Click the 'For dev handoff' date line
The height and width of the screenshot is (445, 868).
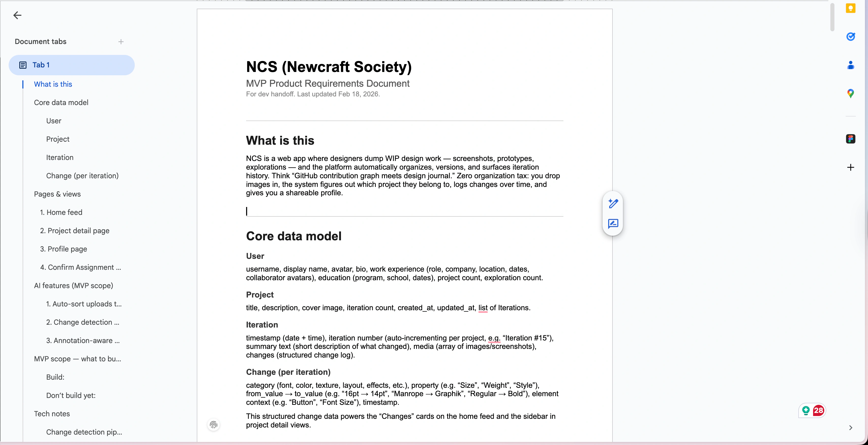click(313, 94)
